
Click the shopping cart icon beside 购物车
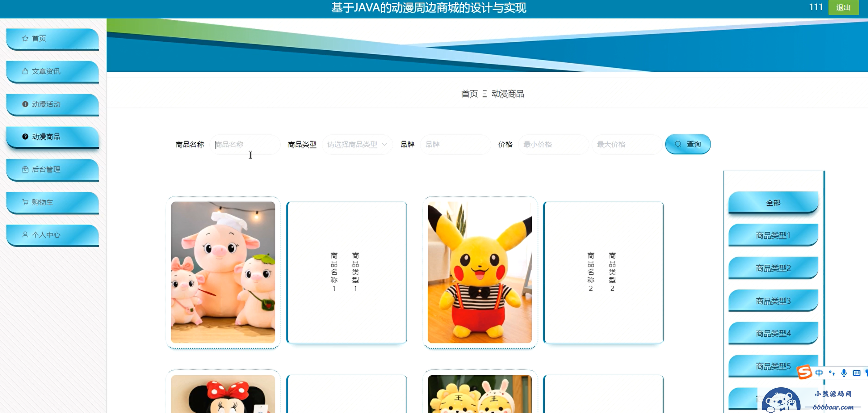25,202
